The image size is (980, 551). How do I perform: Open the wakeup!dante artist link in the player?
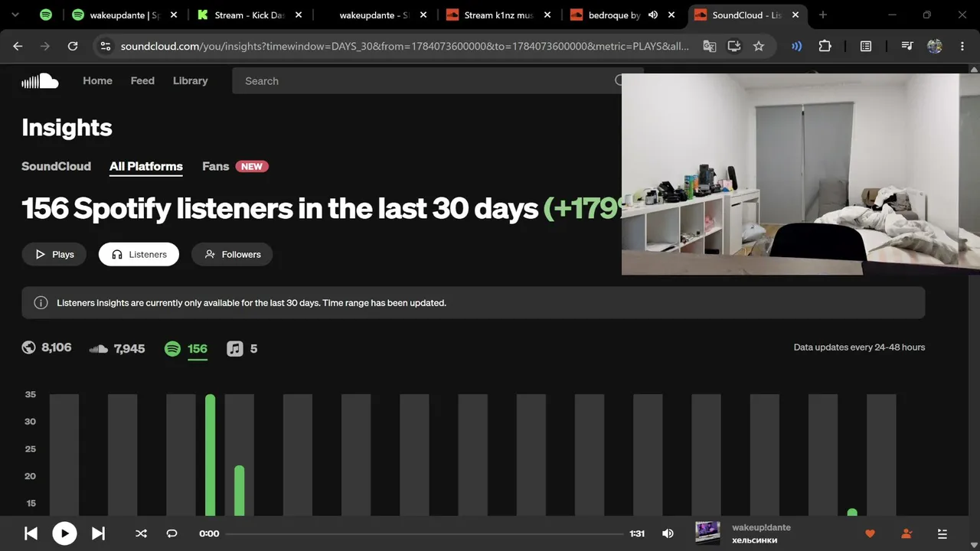coord(761,527)
